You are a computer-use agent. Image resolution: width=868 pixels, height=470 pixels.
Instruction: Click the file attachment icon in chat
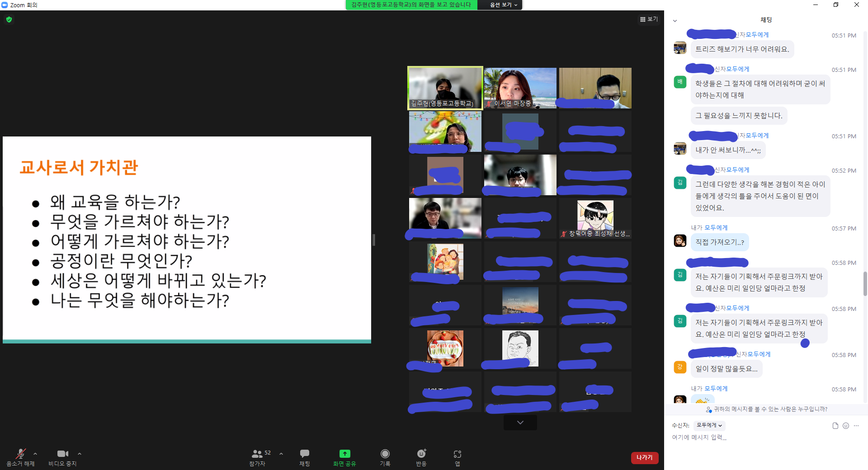pos(835,426)
